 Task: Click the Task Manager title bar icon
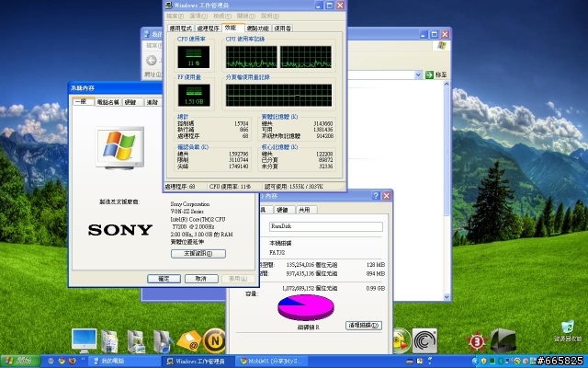point(168,5)
